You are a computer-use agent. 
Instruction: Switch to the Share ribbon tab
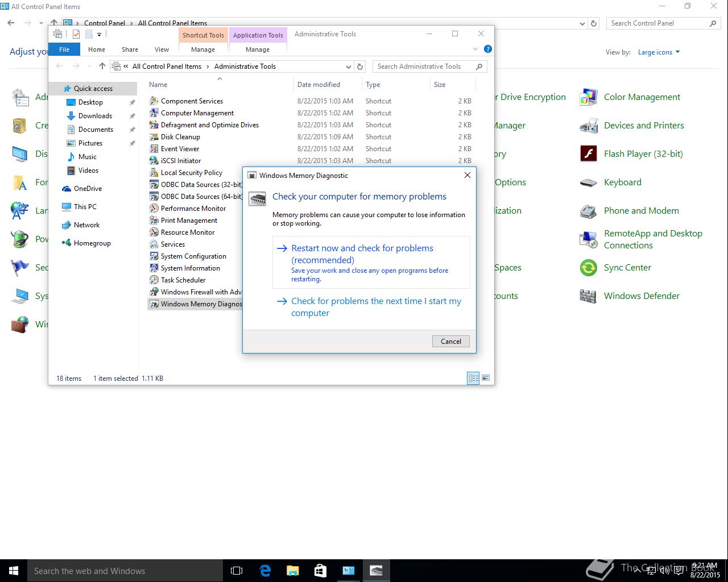coord(130,49)
